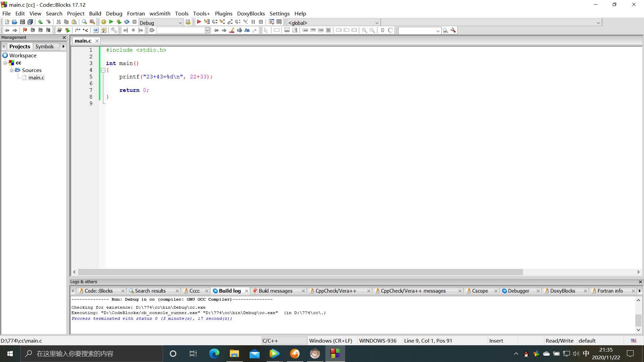Click on main.c in project tree
This screenshot has height=362, width=644.
coord(36,77)
